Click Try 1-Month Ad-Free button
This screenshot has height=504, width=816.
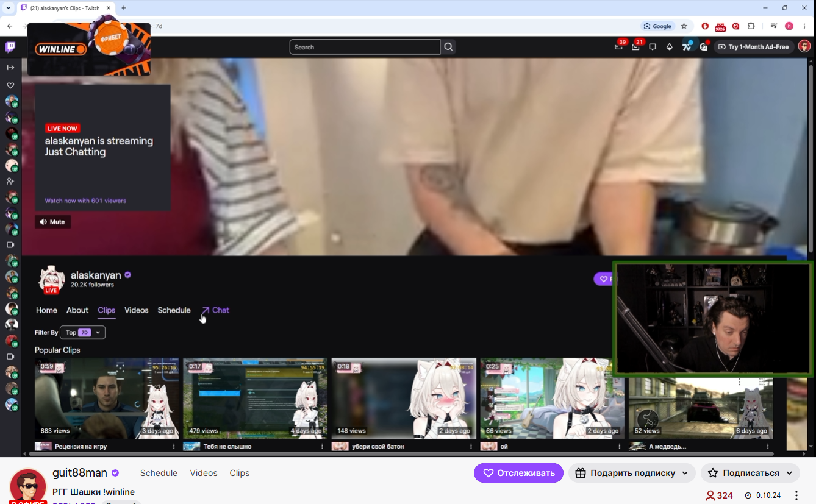click(753, 47)
